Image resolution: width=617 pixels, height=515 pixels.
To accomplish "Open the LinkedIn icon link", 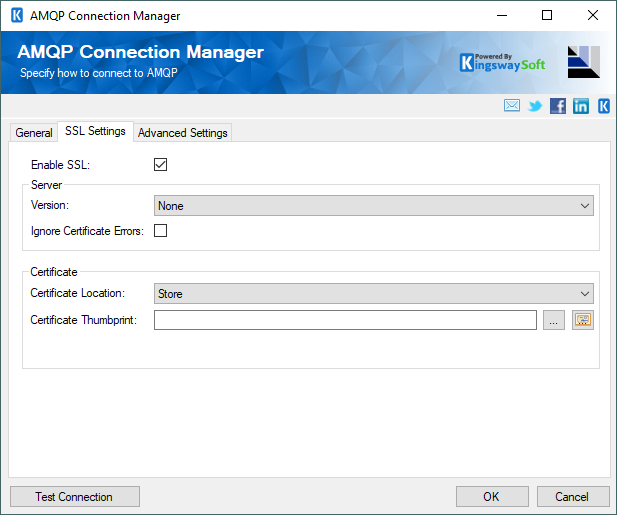I will pyautogui.click(x=581, y=106).
